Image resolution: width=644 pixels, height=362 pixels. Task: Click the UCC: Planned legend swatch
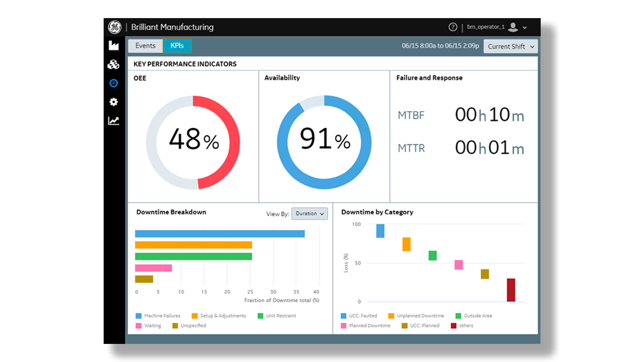point(405,326)
